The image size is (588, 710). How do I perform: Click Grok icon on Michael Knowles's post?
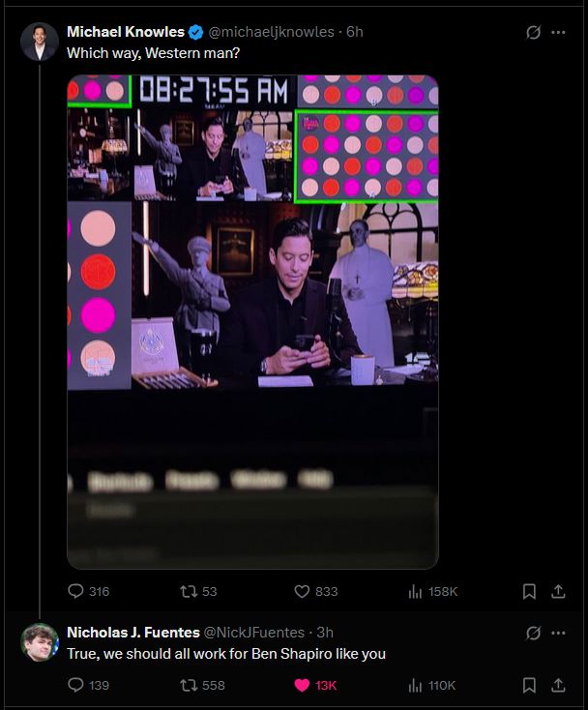pyautogui.click(x=533, y=32)
